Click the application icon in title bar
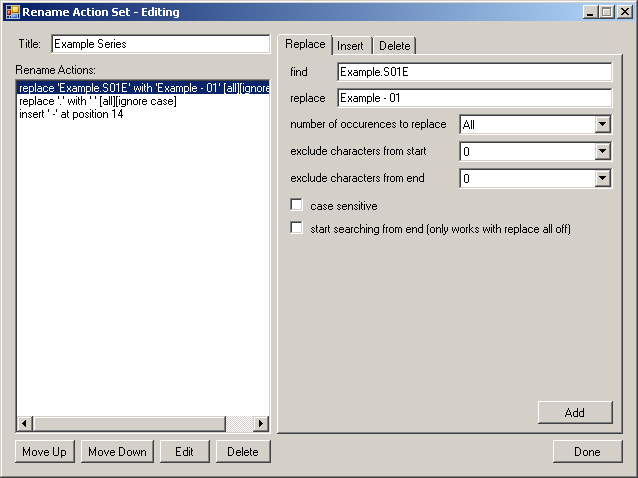 [x=12, y=11]
